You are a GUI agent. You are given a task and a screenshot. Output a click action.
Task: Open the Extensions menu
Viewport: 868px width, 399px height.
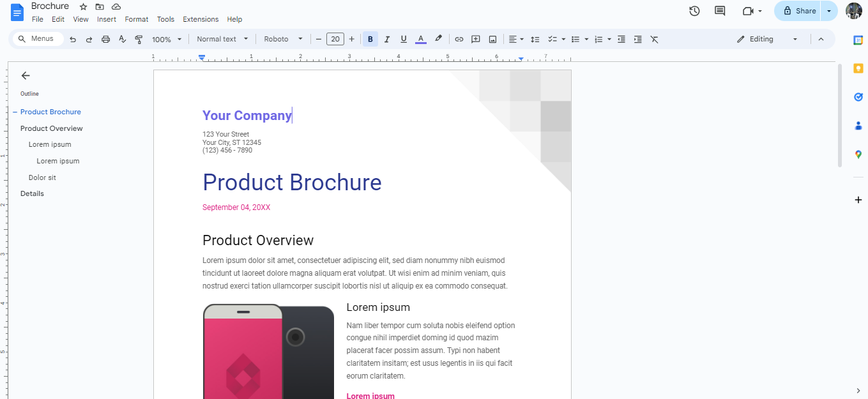point(201,19)
